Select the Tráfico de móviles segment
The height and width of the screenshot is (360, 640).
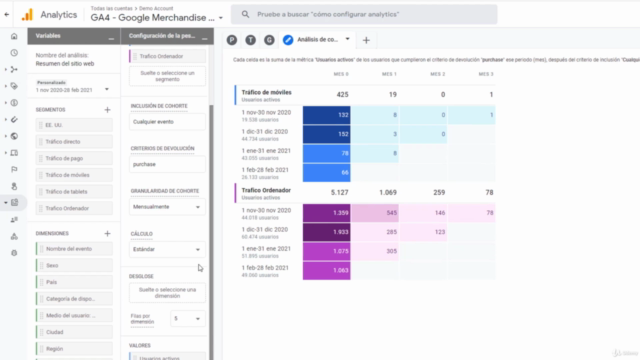tap(74, 175)
